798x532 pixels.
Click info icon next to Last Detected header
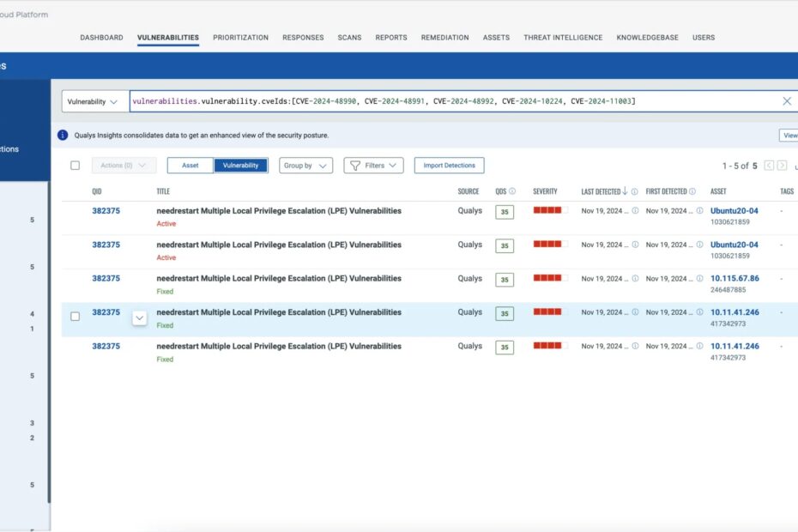click(x=634, y=192)
